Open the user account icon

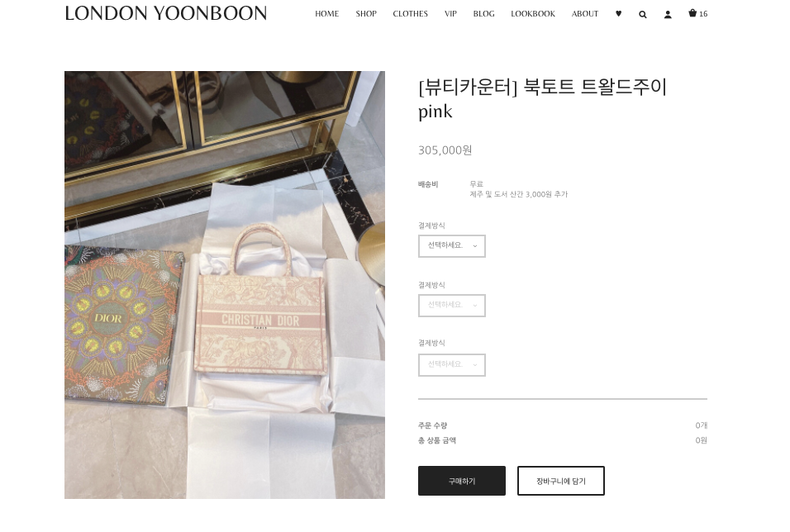tap(668, 14)
